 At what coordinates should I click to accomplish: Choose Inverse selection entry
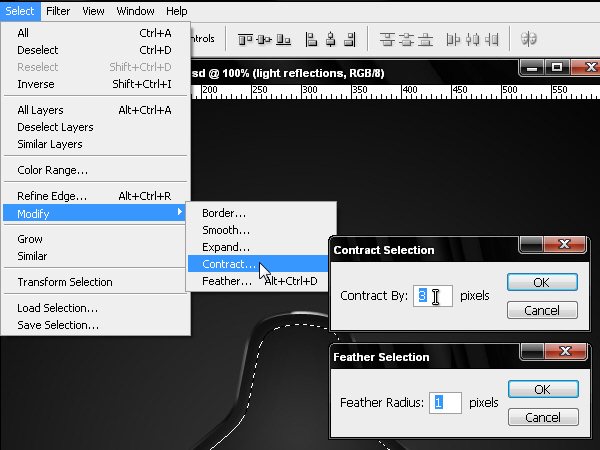coord(95,84)
